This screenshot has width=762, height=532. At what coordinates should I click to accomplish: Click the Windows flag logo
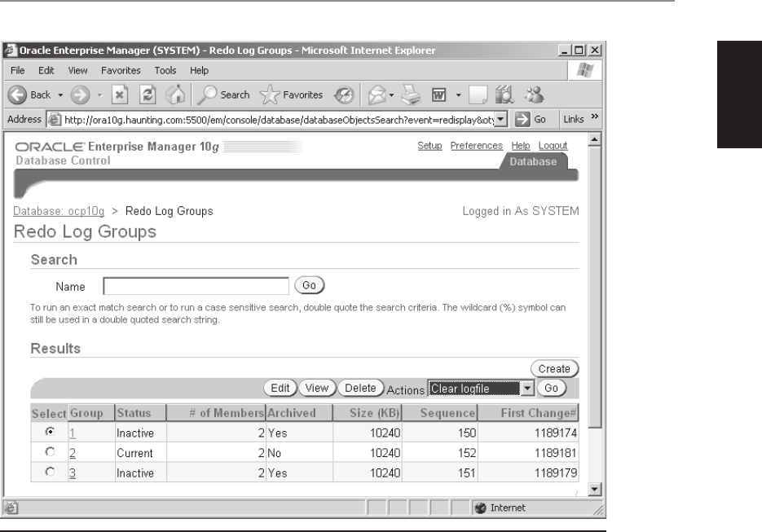click(x=585, y=70)
